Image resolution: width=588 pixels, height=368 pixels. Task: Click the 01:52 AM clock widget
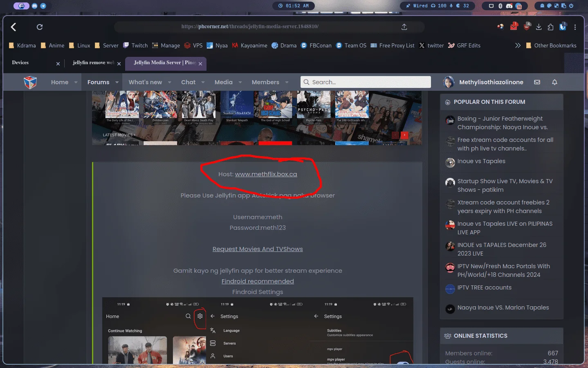[293, 6]
